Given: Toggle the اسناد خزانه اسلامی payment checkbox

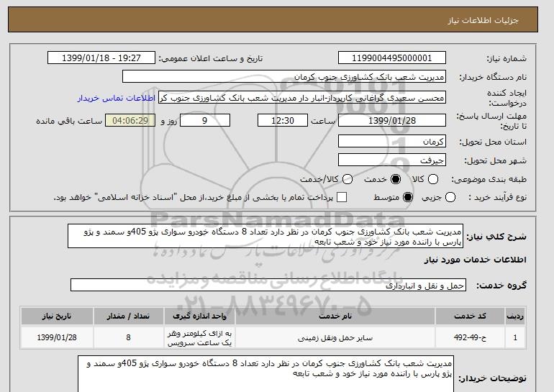Looking at the screenshot, I should tap(342, 197).
